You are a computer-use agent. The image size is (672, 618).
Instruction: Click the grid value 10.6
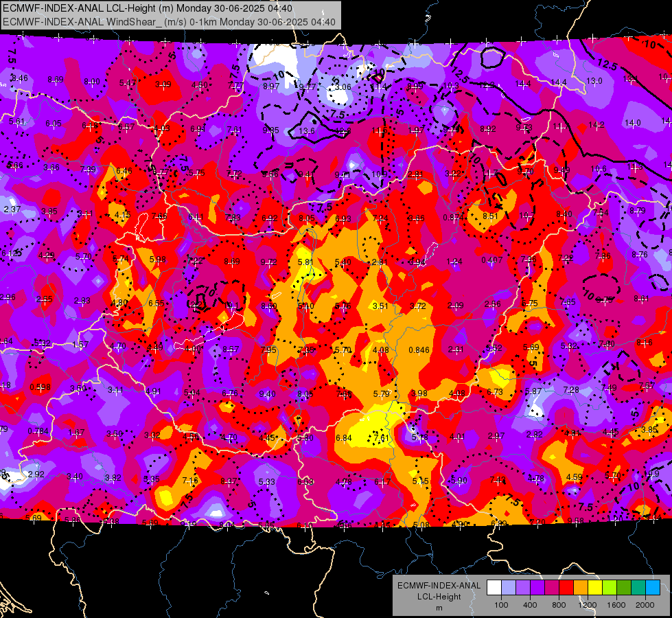pyautogui.click(x=599, y=168)
